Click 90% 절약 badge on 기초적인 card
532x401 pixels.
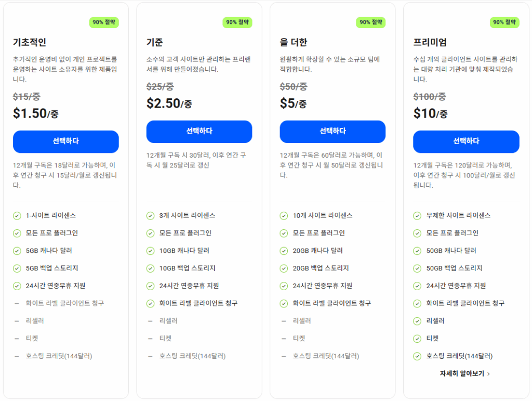(x=104, y=22)
